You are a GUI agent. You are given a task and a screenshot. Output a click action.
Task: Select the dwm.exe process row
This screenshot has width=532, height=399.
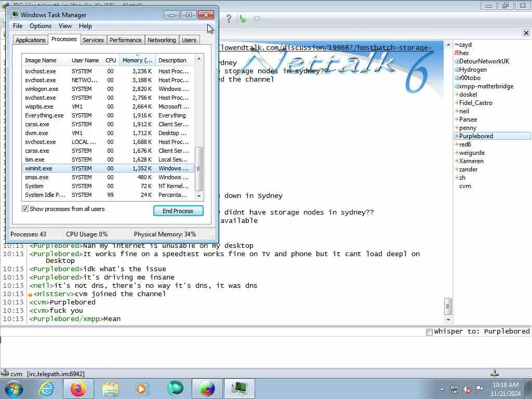(108, 133)
